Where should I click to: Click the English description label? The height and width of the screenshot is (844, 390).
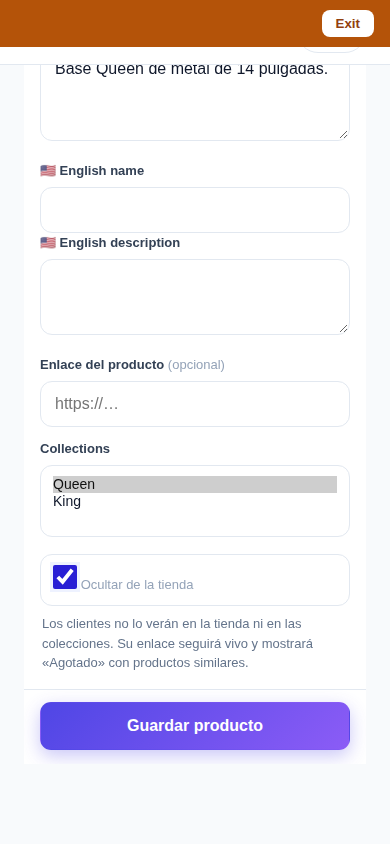(x=119, y=243)
